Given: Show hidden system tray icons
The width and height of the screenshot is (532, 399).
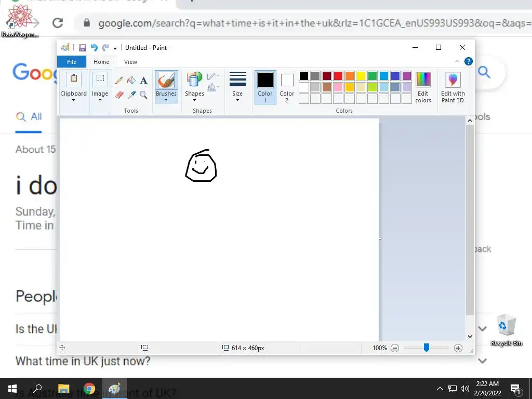Looking at the screenshot, I should click(x=440, y=389).
